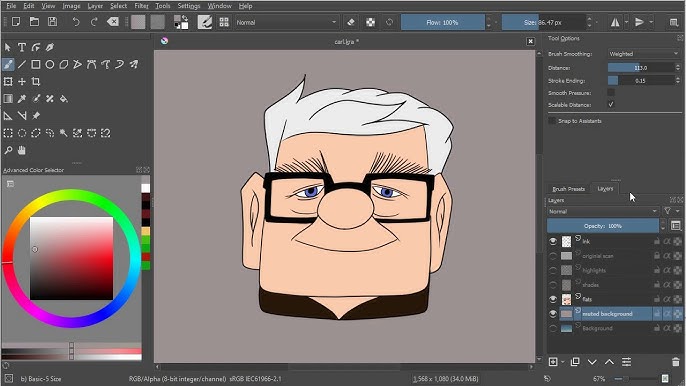
Task: Select the Measure tool
Action: (x=21, y=116)
